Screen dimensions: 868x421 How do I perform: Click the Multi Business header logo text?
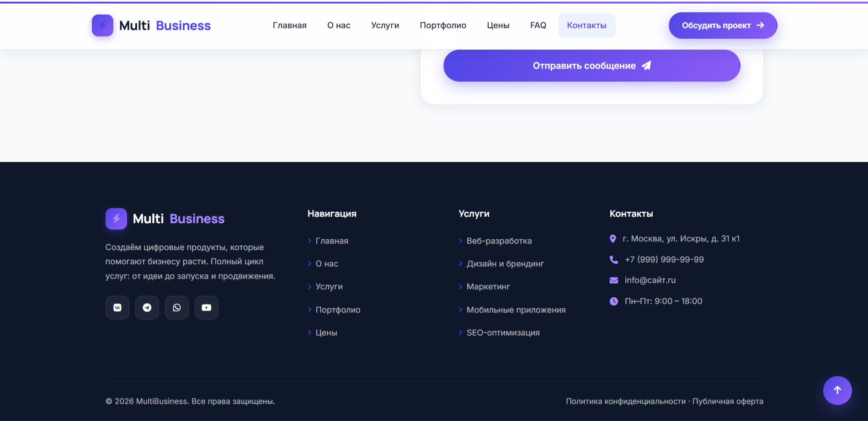(x=165, y=26)
